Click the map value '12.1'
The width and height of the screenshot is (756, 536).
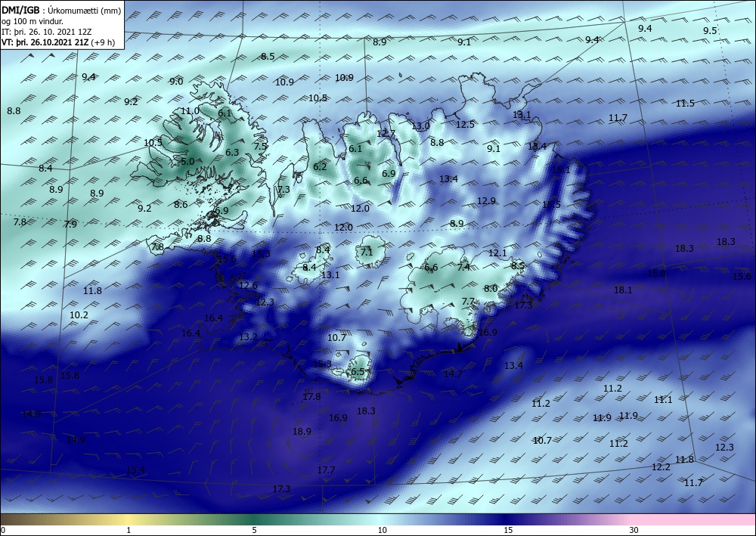497,253
